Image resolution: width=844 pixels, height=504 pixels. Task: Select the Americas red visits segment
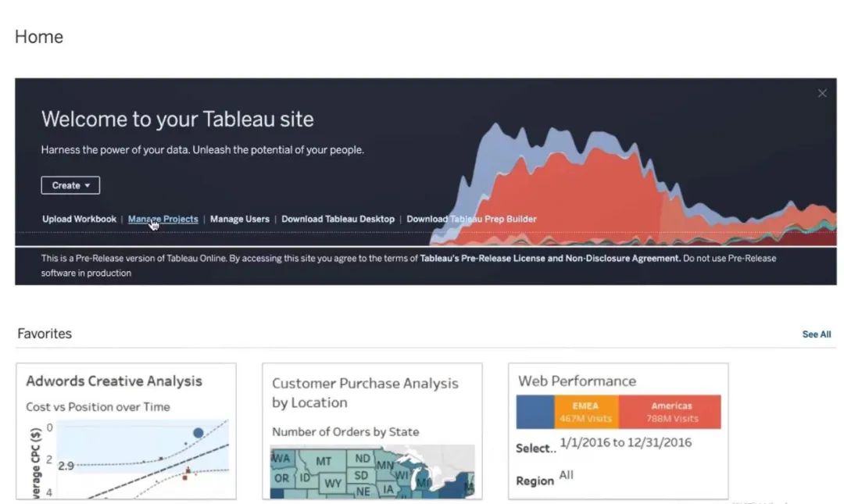pos(670,412)
